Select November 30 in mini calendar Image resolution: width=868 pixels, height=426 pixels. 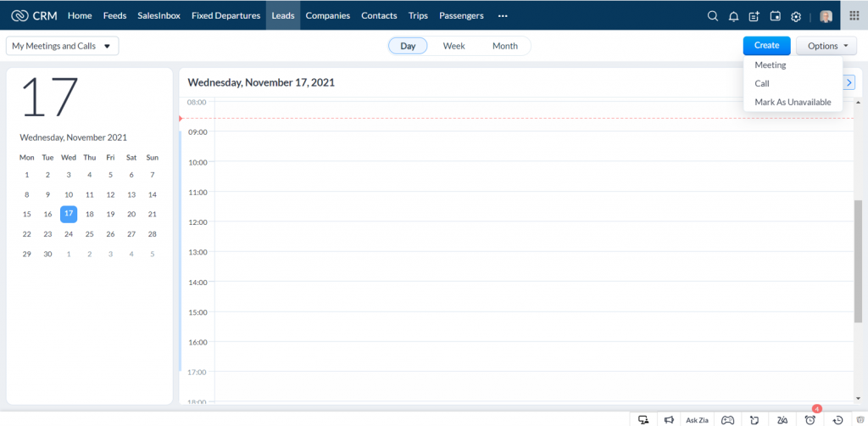[47, 254]
